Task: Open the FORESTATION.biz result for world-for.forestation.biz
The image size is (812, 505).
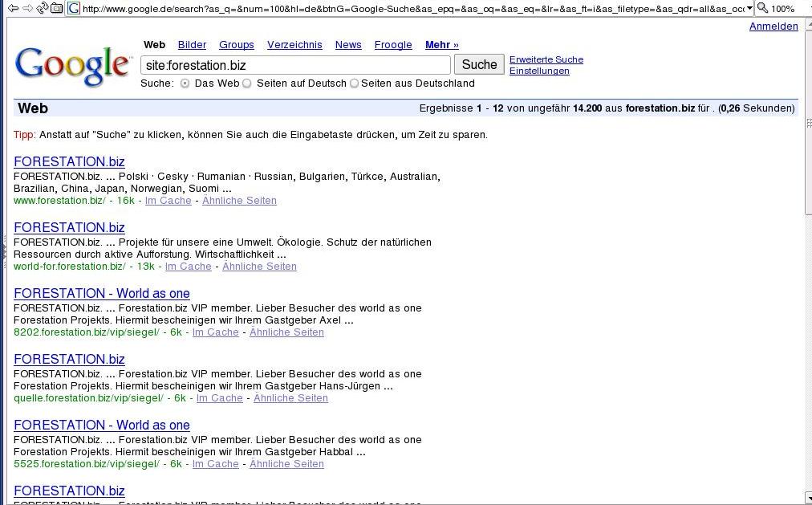Action: pos(69,227)
